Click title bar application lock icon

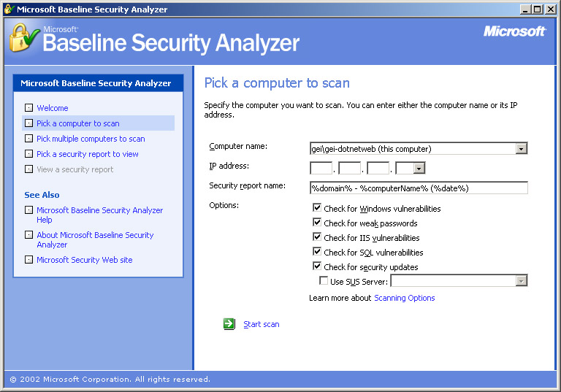[9, 9]
